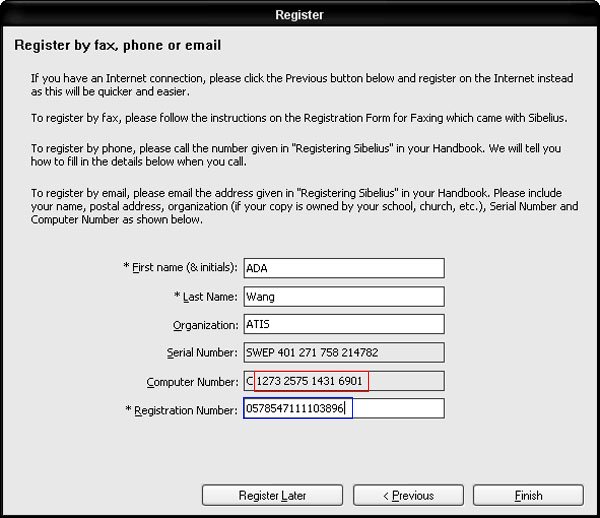Image resolution: width=600 pixels, height=518 pixels.
Task: Click the Organization field with ATIS
Action: pyautogui.click(x=344, y=324)
